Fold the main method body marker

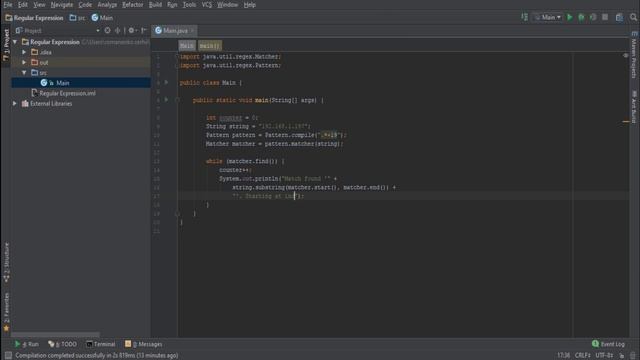click(177, 100)
